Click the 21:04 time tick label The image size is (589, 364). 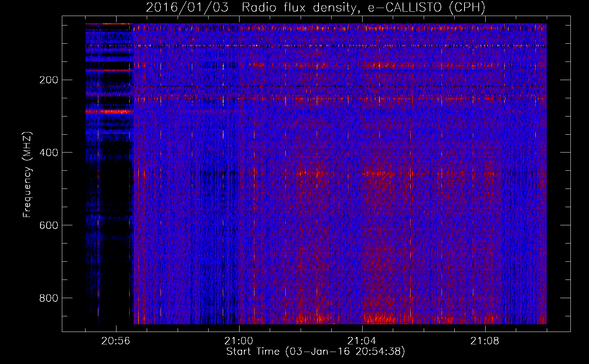(362, 341)
